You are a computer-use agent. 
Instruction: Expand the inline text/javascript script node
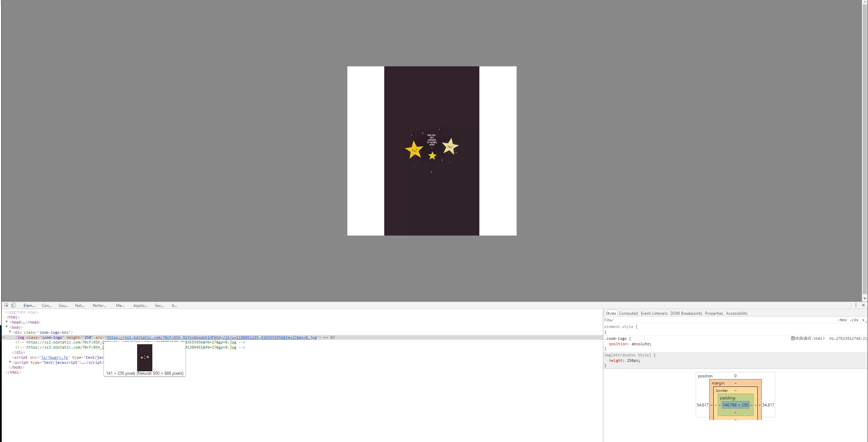pos(10,362)
